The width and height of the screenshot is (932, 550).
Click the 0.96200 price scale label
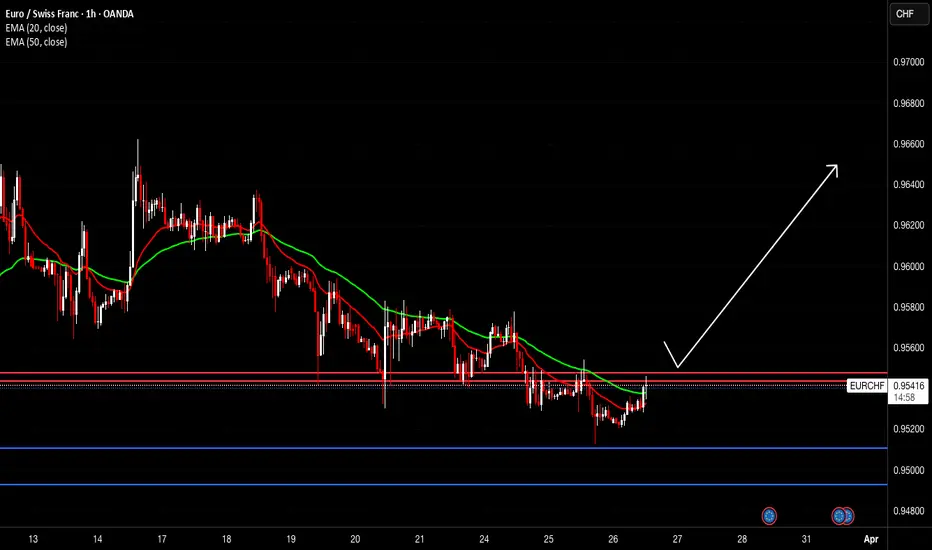pos(909,225)
